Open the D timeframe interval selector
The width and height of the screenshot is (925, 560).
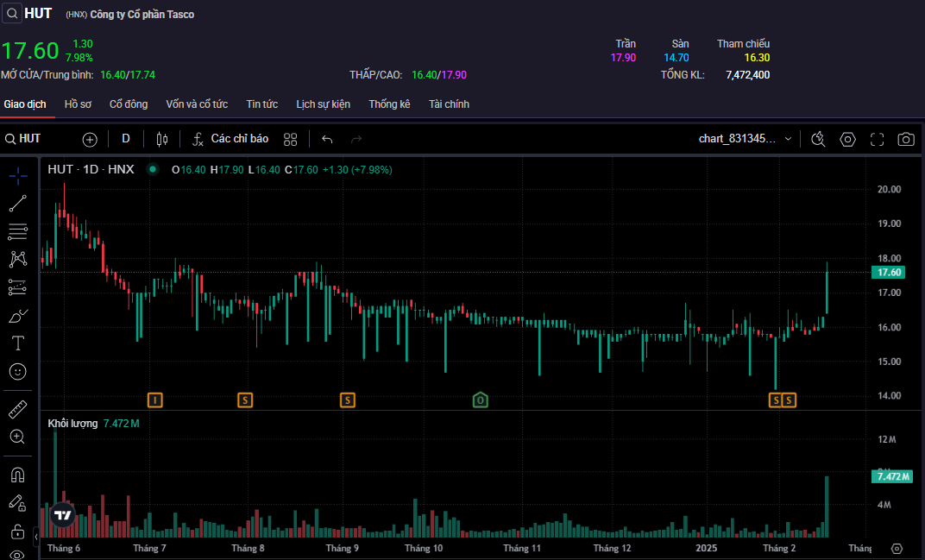[126, 139]
